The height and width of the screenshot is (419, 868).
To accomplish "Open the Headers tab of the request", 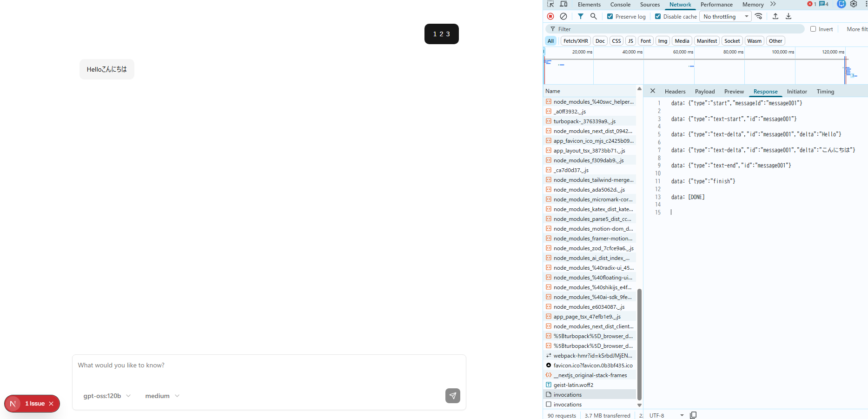I will tap(675, 91).
